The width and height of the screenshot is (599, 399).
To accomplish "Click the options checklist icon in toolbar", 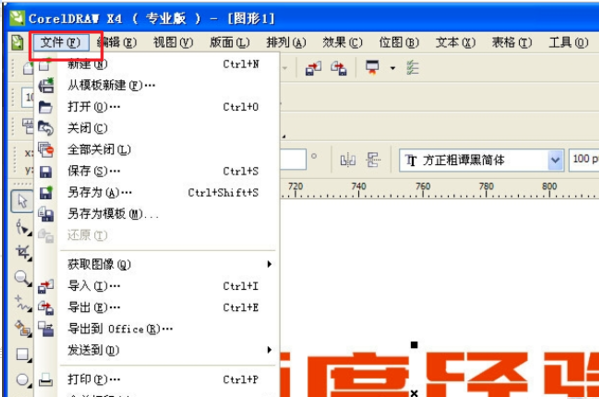I will coord(413,68).
